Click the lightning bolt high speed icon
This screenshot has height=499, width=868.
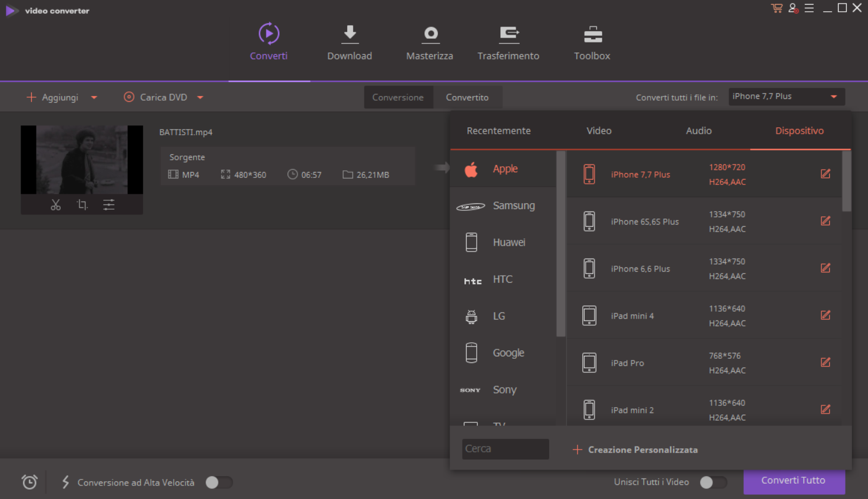(65, 482)
